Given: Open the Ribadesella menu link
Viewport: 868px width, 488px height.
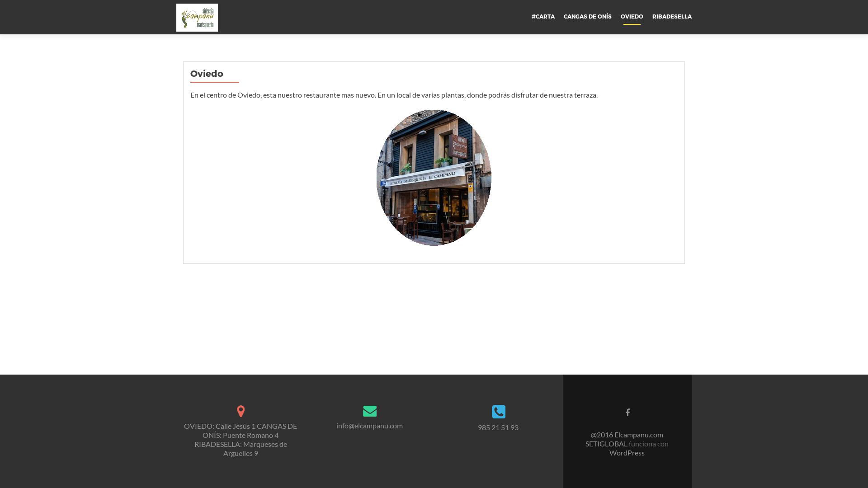Looking at the screenshot, I should tap(671, 17).
